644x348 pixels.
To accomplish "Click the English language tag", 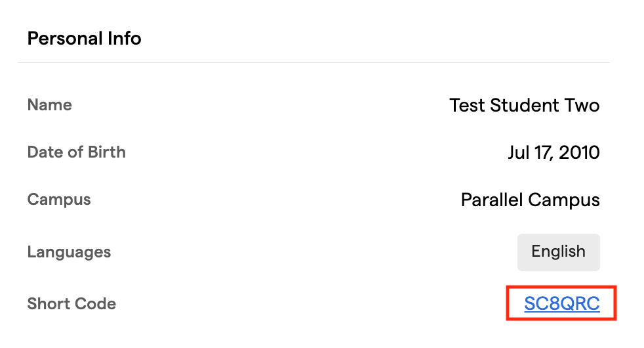I will [x=558, y=252].
